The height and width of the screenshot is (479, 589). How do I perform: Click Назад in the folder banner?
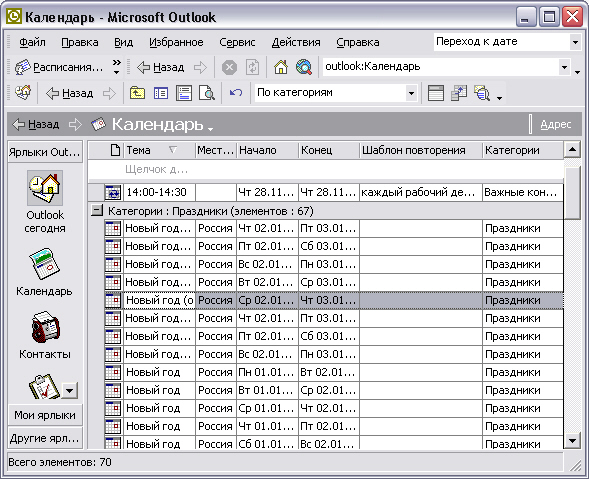36,124
